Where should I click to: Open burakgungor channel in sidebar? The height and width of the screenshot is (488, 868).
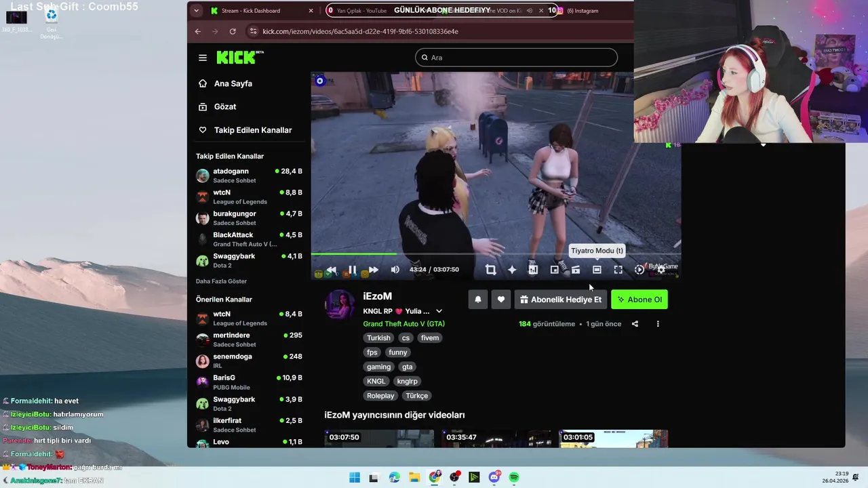[x=249, y=218]
